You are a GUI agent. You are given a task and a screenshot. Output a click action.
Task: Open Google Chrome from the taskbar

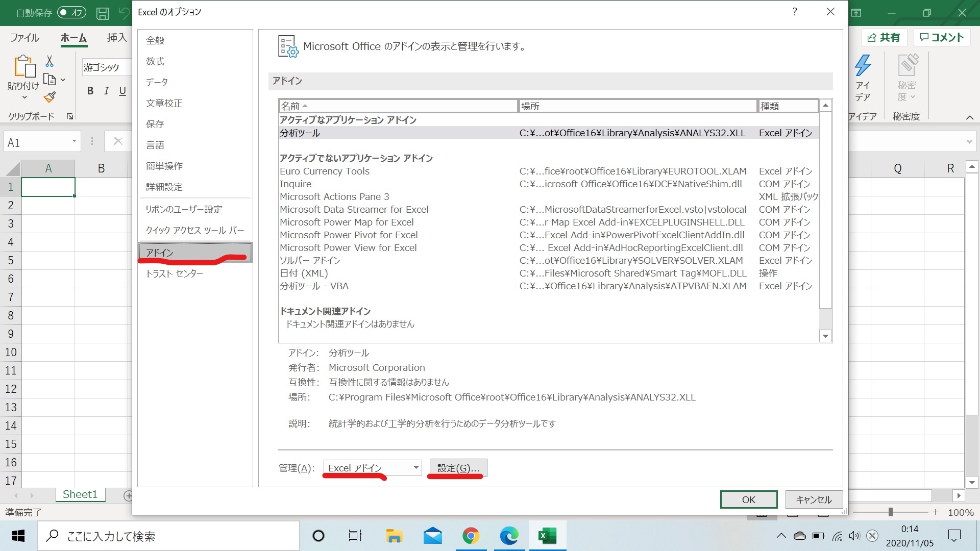471,536
